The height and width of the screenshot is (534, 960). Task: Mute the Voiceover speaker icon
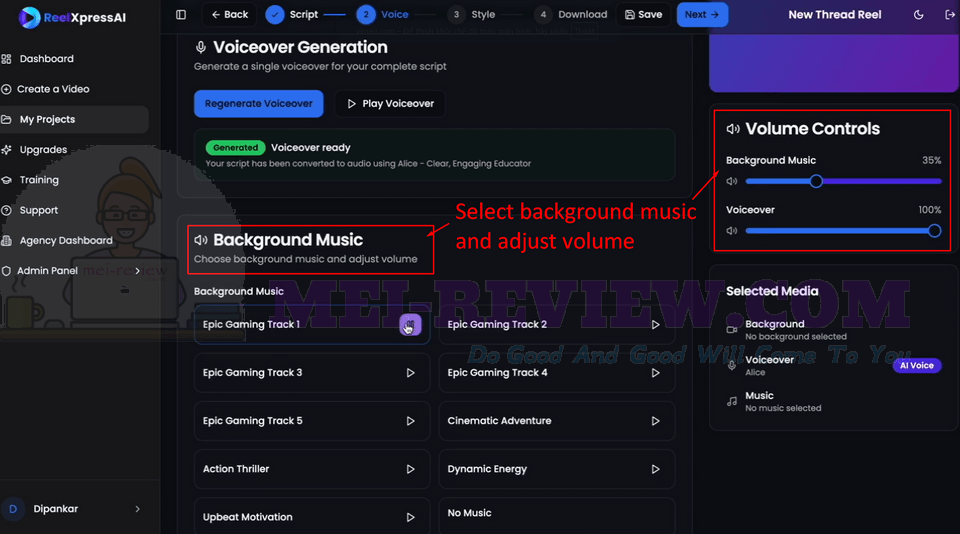[x=732, y=231]
